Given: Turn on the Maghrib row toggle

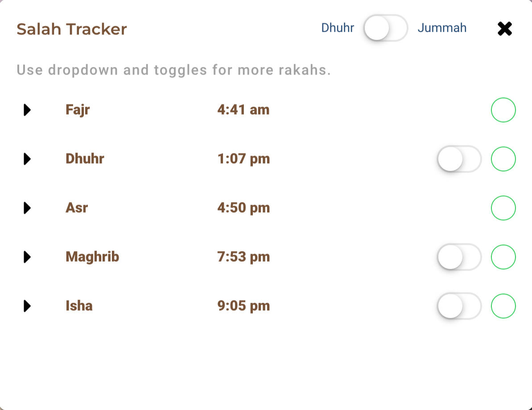Looking at the screenshot, I should coord(459,257).
